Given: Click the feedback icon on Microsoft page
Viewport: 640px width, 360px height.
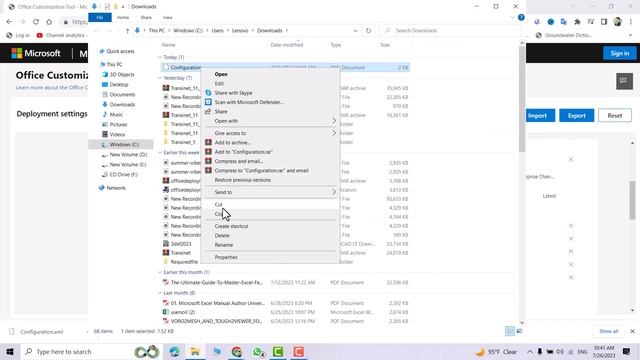Looking at the screenshot, I should (624, 81).
